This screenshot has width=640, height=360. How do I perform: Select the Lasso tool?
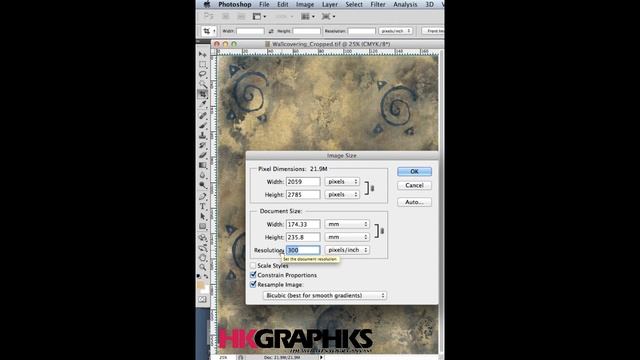tap(203, 74)
